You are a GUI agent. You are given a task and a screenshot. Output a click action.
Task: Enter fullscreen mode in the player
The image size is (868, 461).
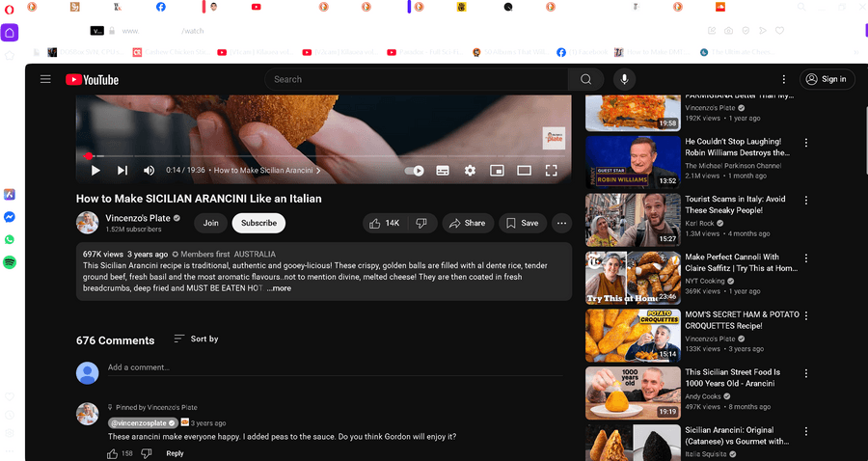(x=552, y=171)
